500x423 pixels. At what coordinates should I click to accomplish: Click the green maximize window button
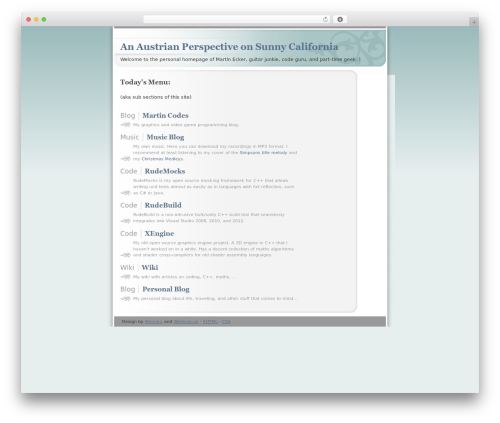point(44,19)
